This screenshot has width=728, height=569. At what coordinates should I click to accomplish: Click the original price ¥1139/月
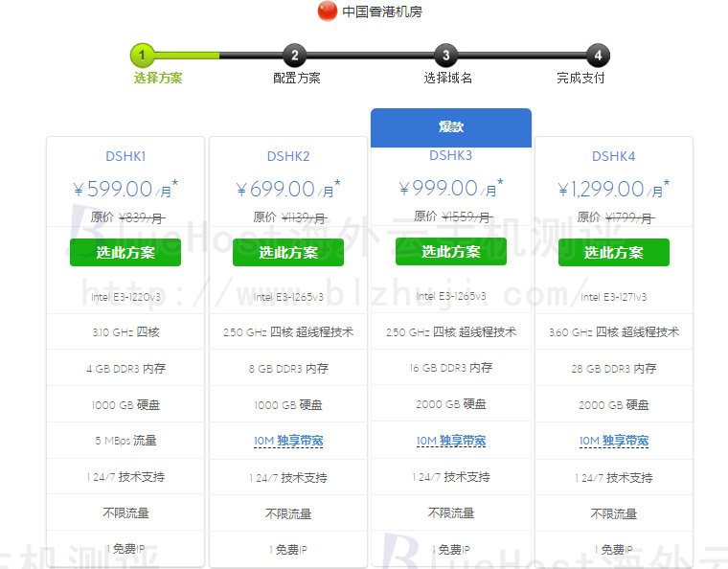point(304,217)
